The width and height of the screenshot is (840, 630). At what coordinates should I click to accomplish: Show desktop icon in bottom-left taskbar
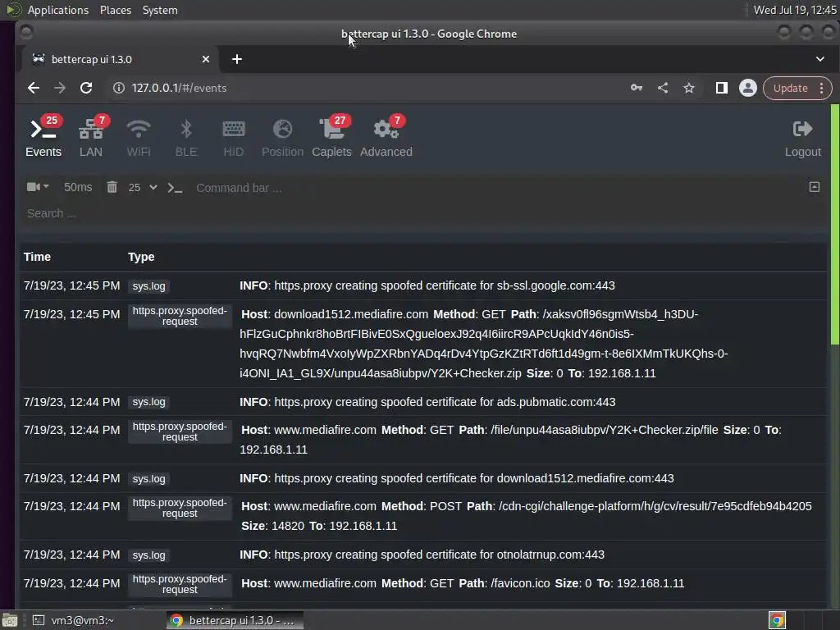coord(10,620)
